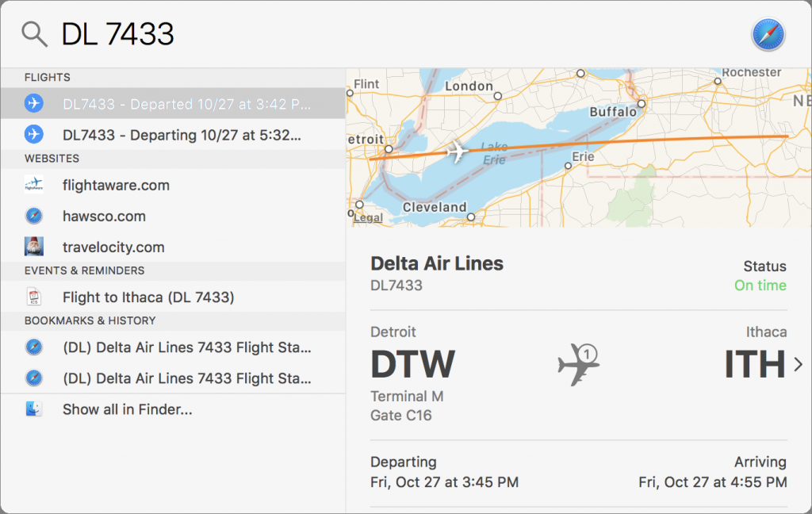Click the travelocity.com gnome icon
Image resolution: width=812 pixels, height=514 pixels.
pos(34,247)
